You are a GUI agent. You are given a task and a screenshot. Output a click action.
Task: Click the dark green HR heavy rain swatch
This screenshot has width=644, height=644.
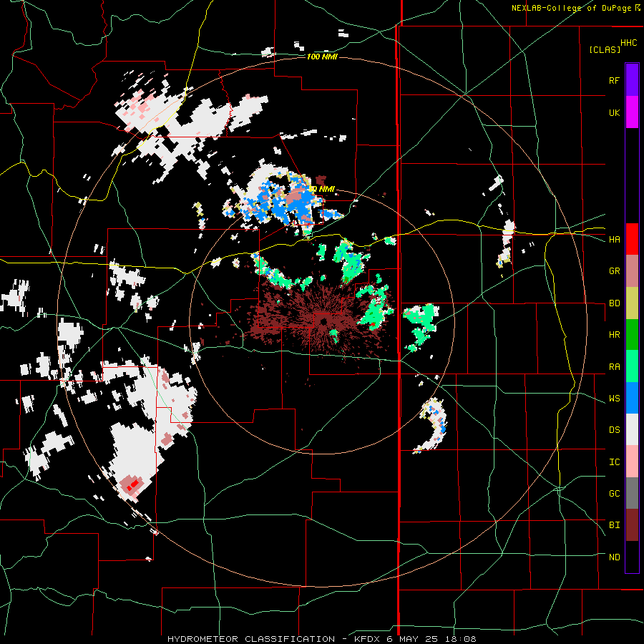click(632, 334)
